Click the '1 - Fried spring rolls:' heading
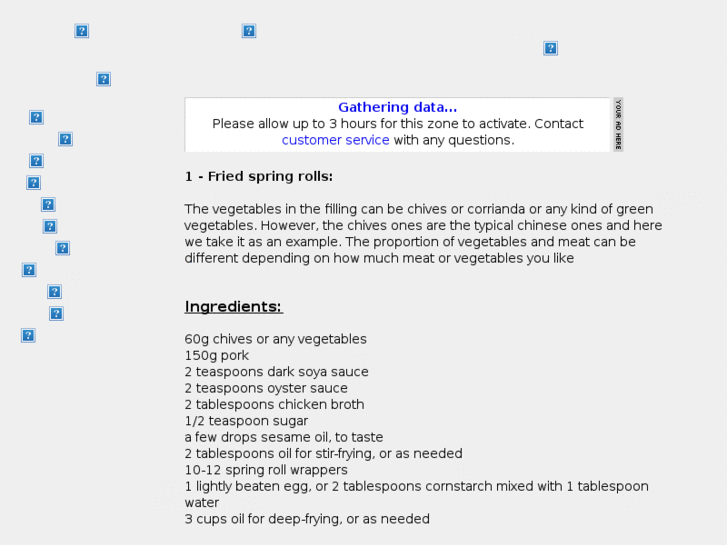 [x=259, y=176]
